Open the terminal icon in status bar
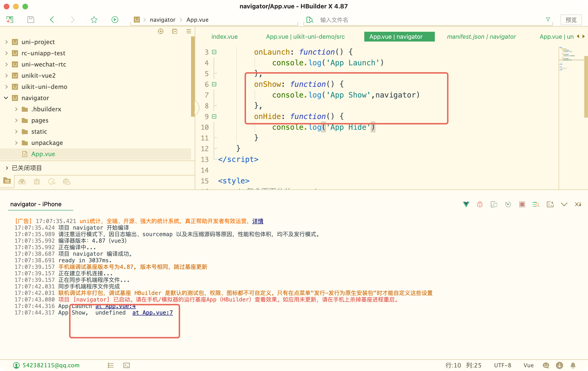This screenshot has height=371, width=588. [x=127, y=365]
